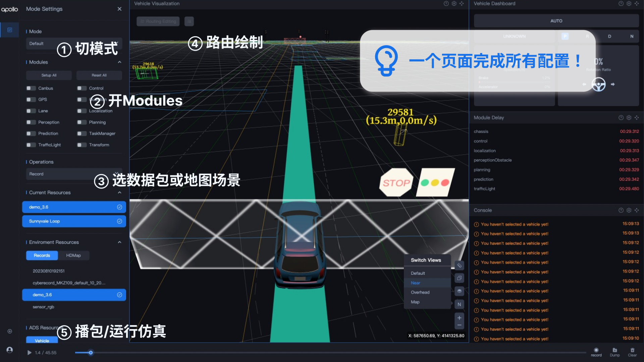
Task: Click the Clear trash icon
Action: [632, 350]
